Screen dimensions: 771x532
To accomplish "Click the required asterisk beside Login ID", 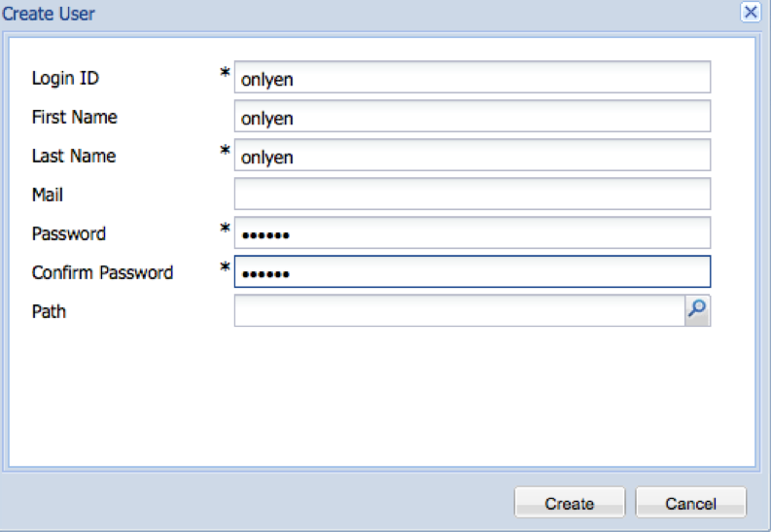I will coord(225,74).
